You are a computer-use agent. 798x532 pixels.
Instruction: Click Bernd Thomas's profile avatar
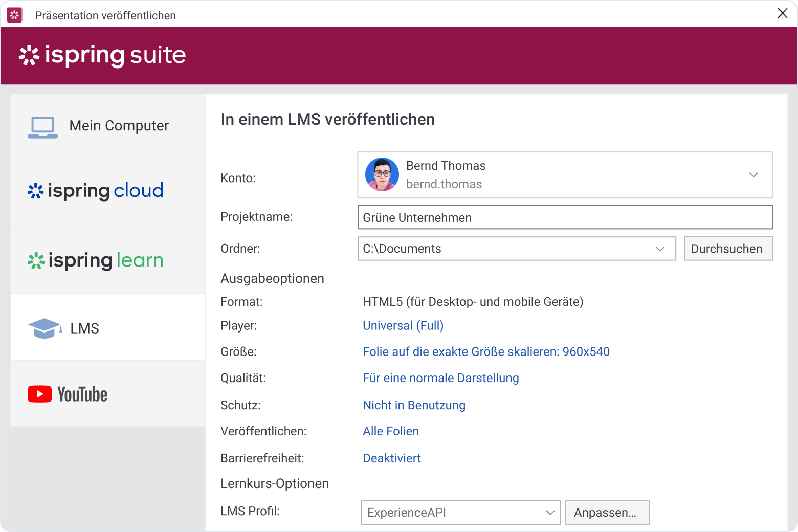pos(382,174)
